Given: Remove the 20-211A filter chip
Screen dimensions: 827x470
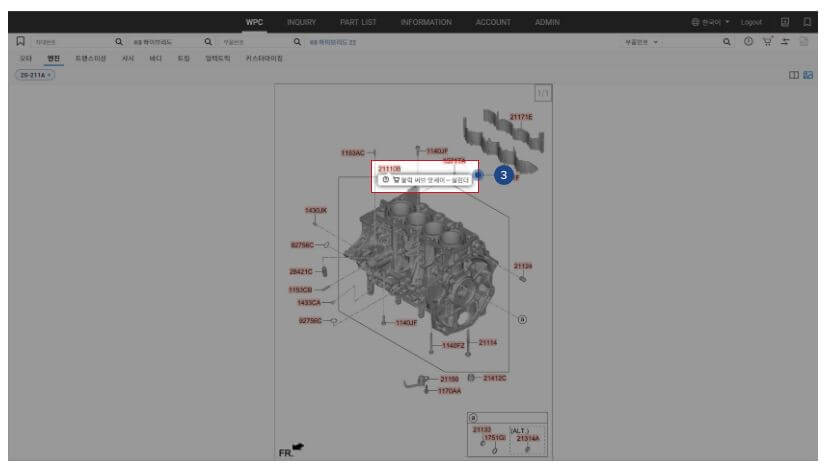Looking at the screenshot, I should click(x=49, y=75).
